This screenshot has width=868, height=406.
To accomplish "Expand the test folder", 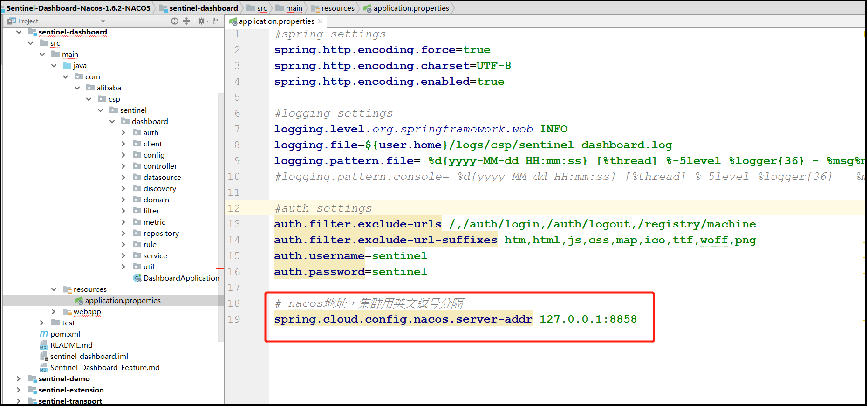I will [x=42, y=323].
